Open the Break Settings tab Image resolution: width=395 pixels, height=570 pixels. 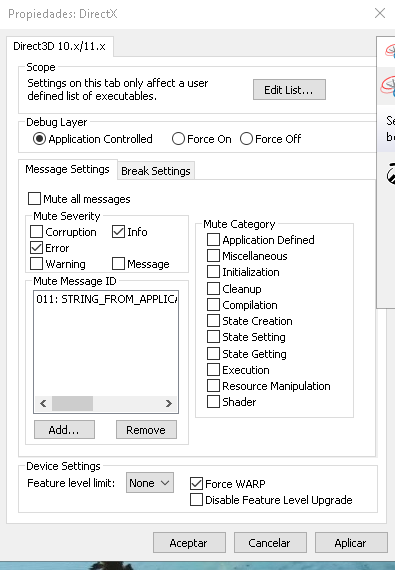pyautogui.click(x=156, y=171)
